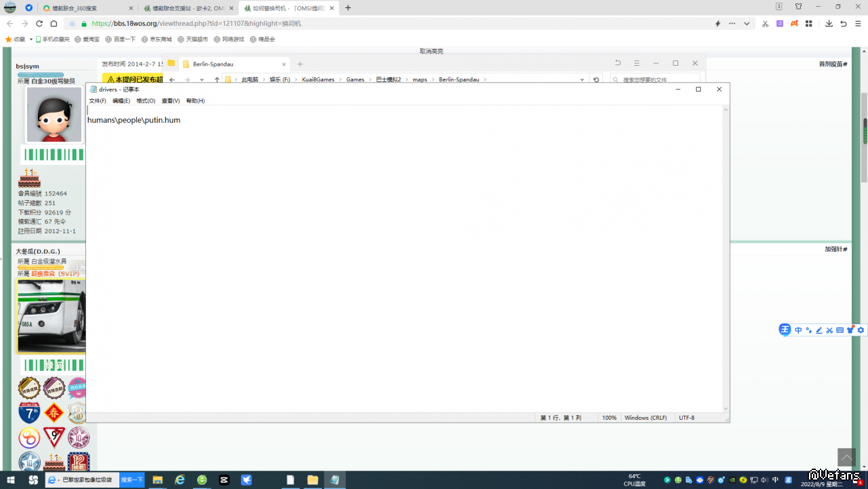The height and width of the screenshot is (489, 868).
Task: Expand the recent locations dropdown in Explorer
Action: (202, 79)
